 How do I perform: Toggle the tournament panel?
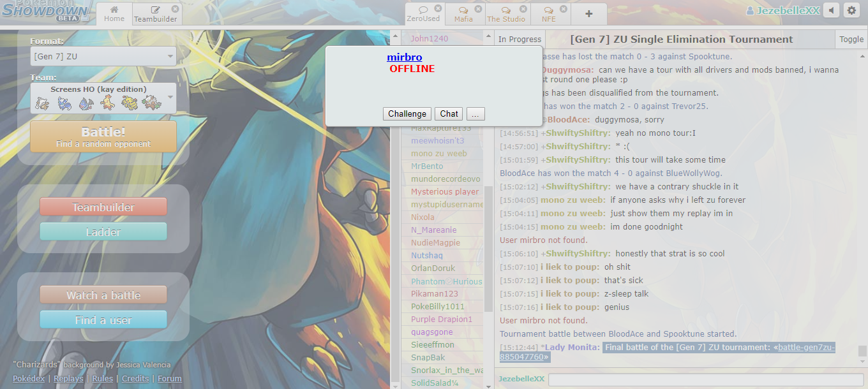tap(851, 39)
